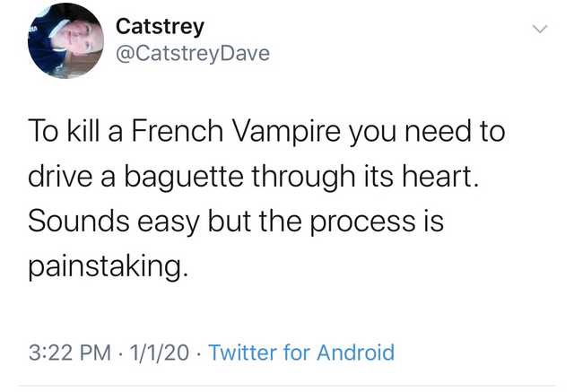Open the tweet options chevron menu
The image size is (574, 392).
[540, 29]
